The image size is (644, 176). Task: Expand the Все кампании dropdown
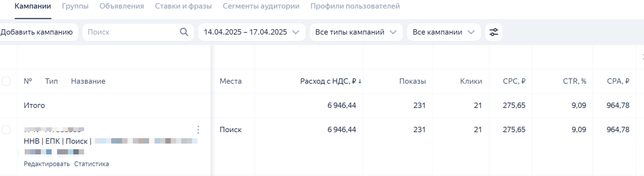(443, 32)
